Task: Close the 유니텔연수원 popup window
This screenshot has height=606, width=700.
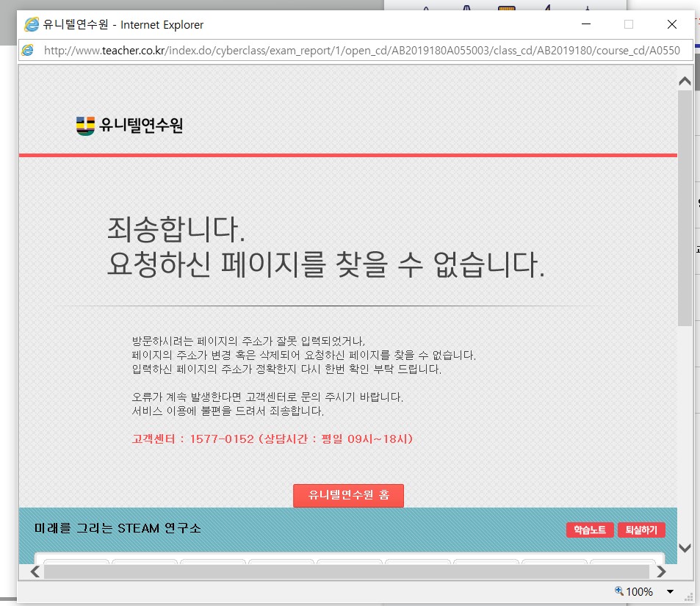Action: click(x=671, y=24)
